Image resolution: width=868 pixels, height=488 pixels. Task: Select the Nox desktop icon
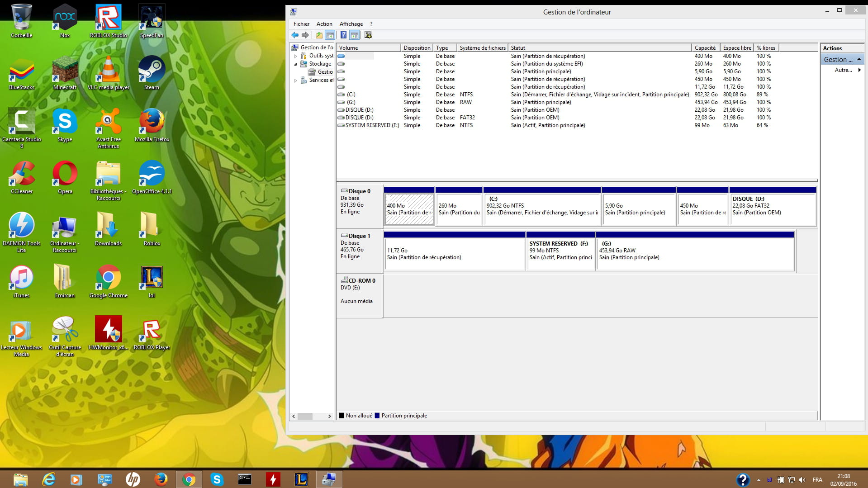(65, 21)
